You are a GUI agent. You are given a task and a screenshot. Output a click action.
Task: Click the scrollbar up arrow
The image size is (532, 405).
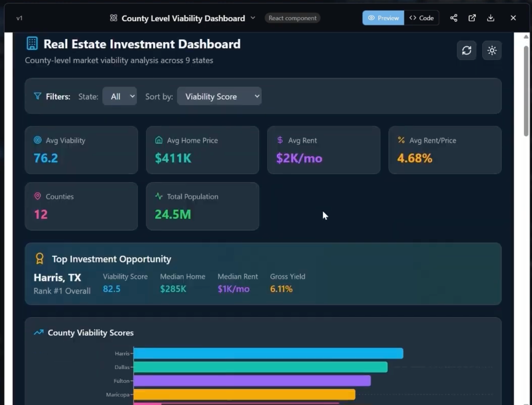click(x=526, y=37)
